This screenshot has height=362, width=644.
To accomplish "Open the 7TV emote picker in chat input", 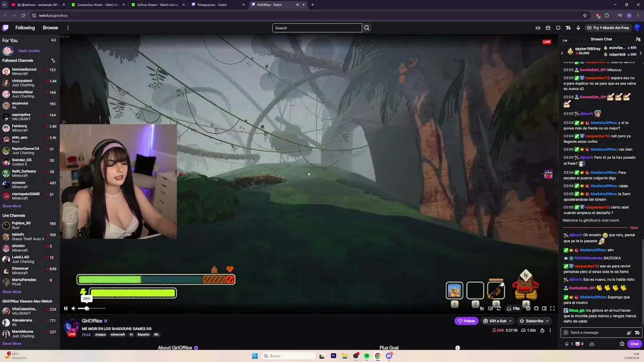I will pyautogui.click(x=637, y=332).
